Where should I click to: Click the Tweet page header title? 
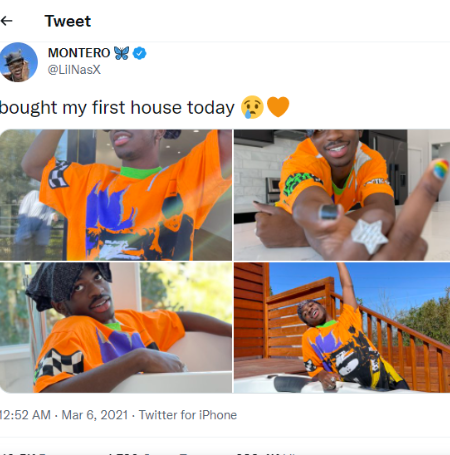tap(68, 21)
